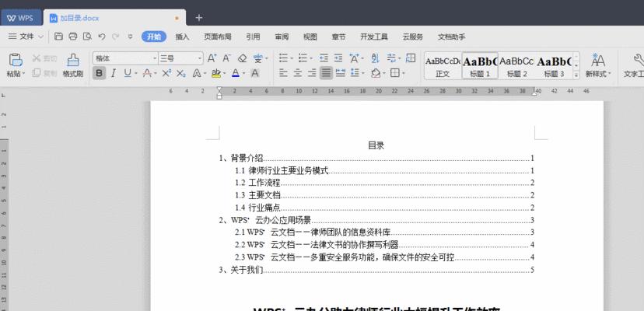The height and width of the screenshot is (311, 644).
Task: Apply the 标题 1 heading style
Action: point(480,66)
